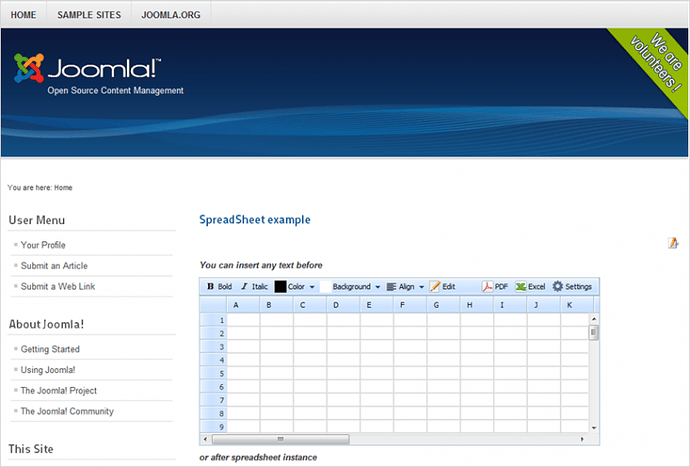This screenshot has width=690, height=467.
Task: Select column I header
Action: click(510, 305)
